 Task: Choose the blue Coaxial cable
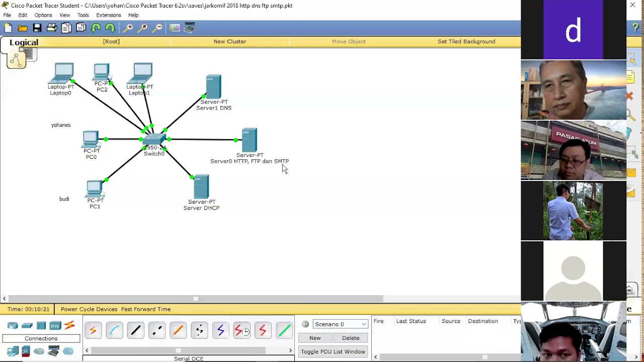point(220,330)
